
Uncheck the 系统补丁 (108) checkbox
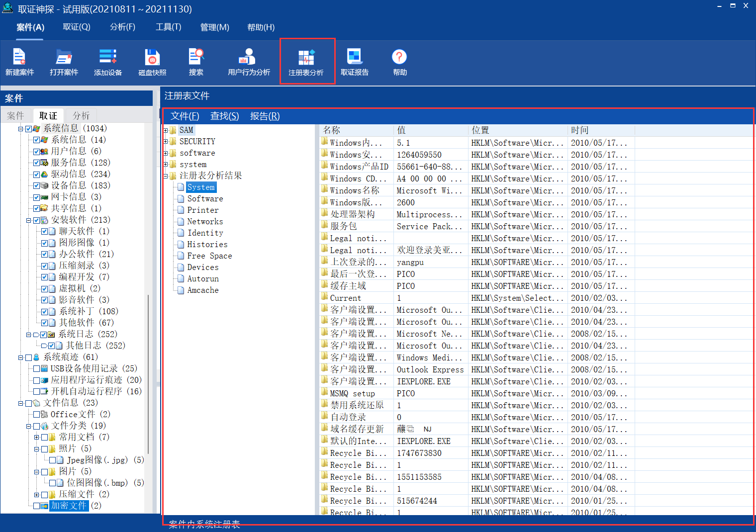(44, 312)
